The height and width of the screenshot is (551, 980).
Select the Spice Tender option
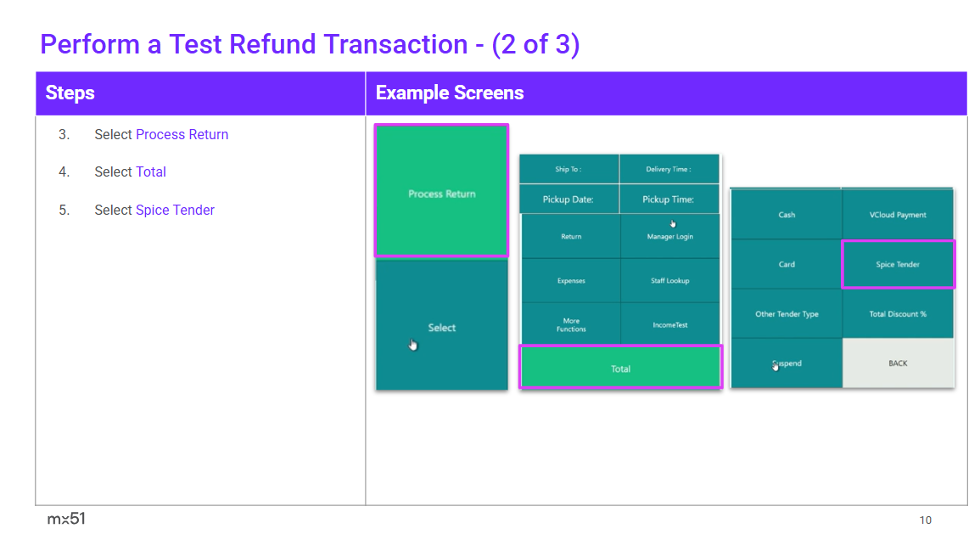(898, 264)
